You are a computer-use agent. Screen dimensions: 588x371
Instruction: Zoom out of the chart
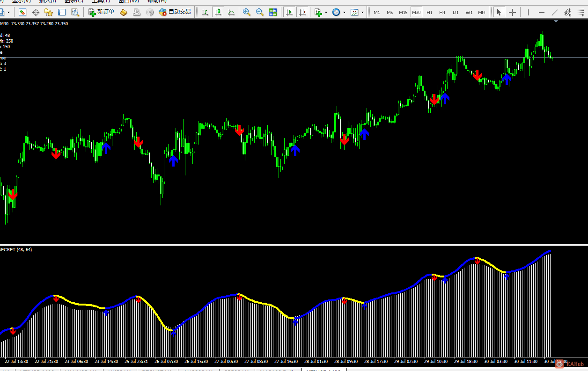click(x=260, y=12)
